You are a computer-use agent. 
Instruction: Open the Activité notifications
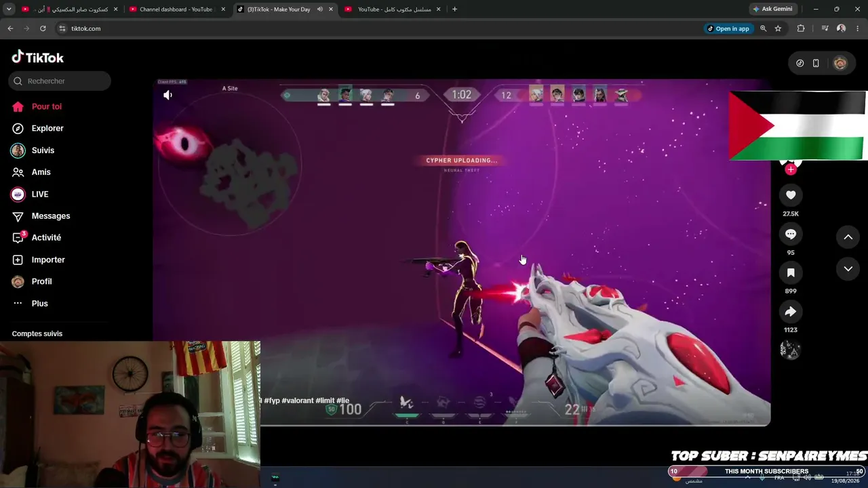click(x=46, y=238)
